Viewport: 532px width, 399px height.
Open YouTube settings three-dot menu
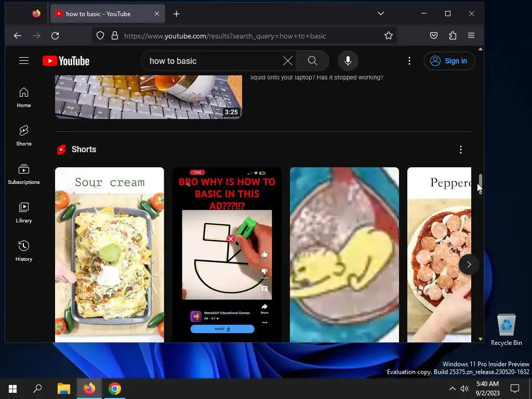[x=409, y=61]
